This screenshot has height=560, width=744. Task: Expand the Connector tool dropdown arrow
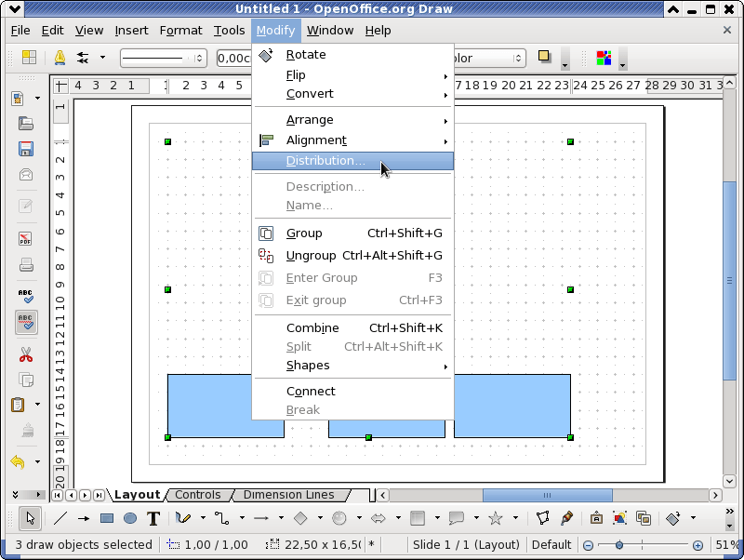[242, 518]
